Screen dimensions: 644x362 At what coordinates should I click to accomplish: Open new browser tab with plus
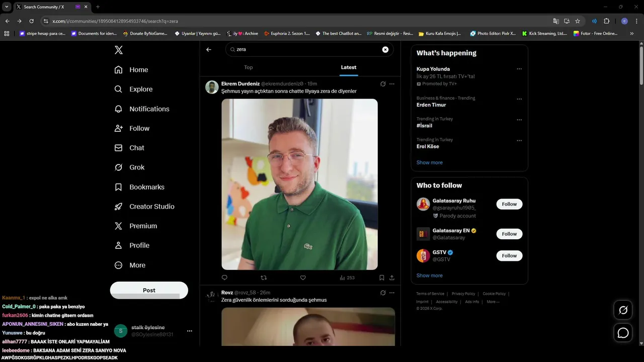[98, 7]
